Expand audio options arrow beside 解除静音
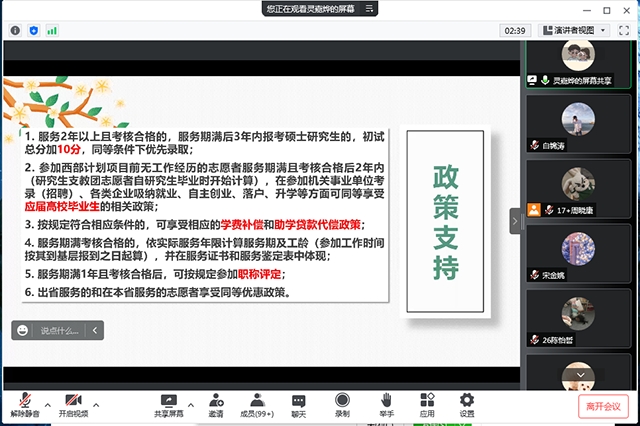This screenshot has height=426, width=640. tap(48, 405)
